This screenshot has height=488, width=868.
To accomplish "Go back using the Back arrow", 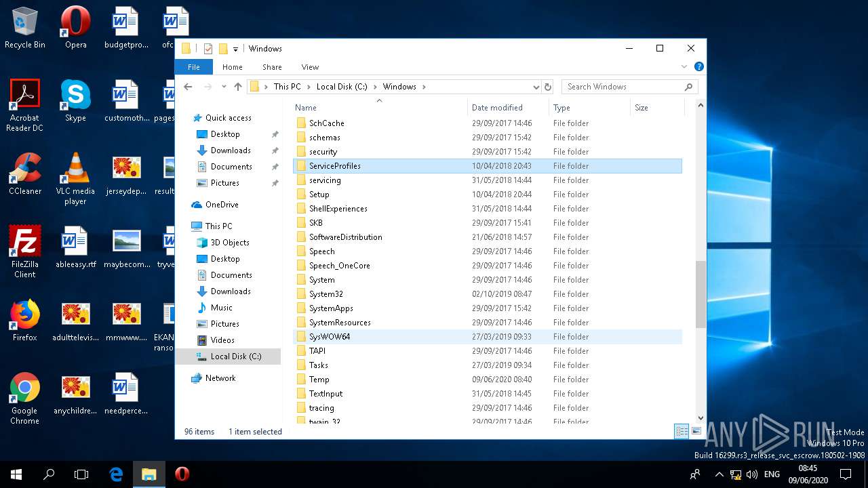I will click(x=189, y=87).
